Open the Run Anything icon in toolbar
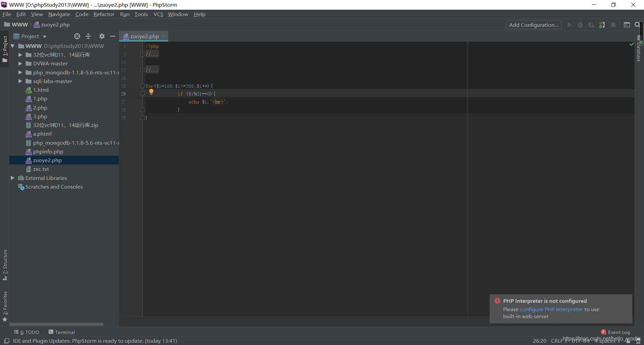 tap(627, 25)
